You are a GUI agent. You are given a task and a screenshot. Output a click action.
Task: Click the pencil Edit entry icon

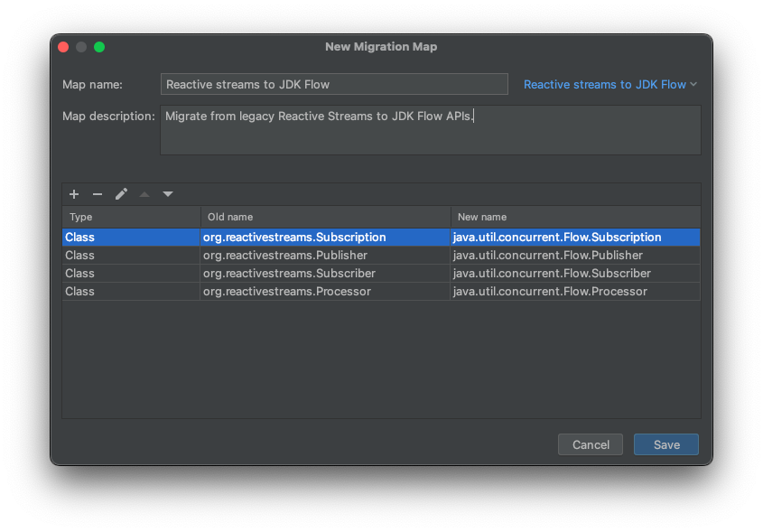121,194
